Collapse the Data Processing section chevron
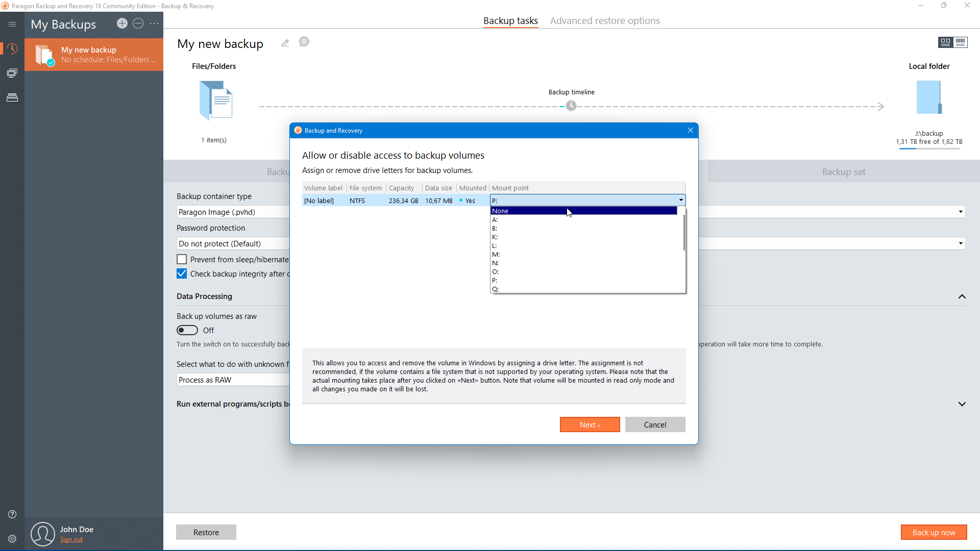This screenshot has width=980, height=551. click(x=962, y=296)
